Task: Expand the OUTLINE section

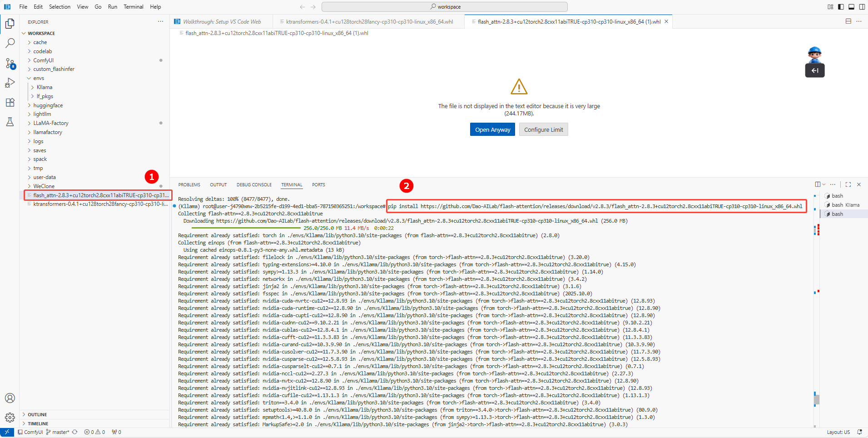Action: pos(37,414)
